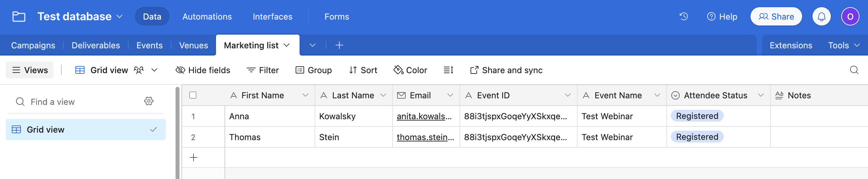Expand the list of all tables chevron
868x179 pixels.
click(x=312, y=45)
